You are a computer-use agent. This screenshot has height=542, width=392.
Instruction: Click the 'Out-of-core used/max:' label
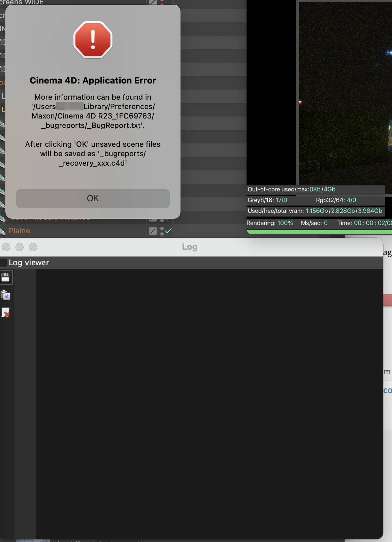tap(279, 190)
